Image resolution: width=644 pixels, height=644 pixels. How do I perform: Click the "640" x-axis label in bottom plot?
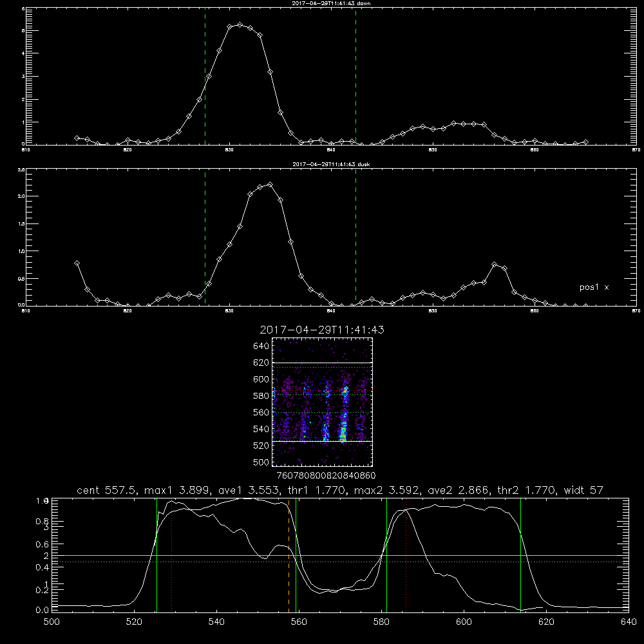[629, 622]
